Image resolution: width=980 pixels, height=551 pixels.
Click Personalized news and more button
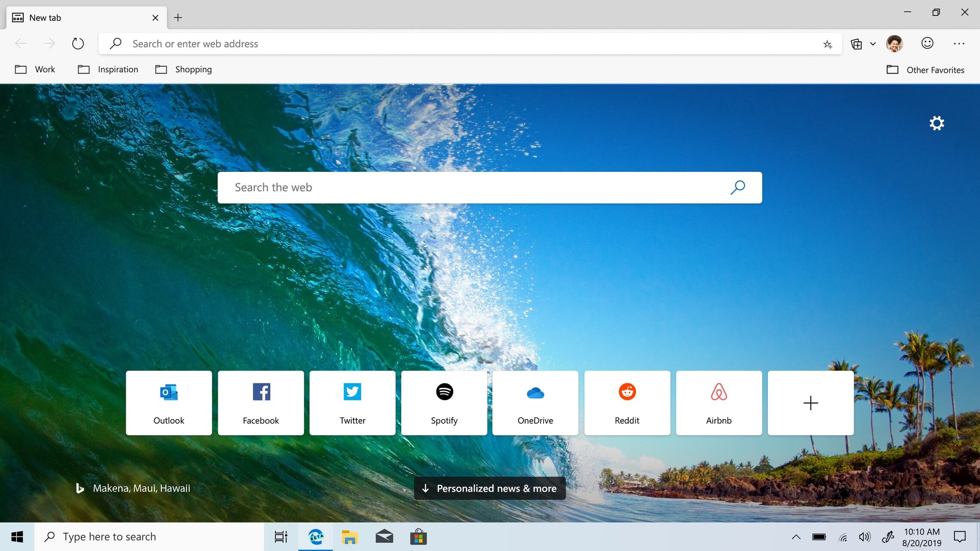point(489,488)
